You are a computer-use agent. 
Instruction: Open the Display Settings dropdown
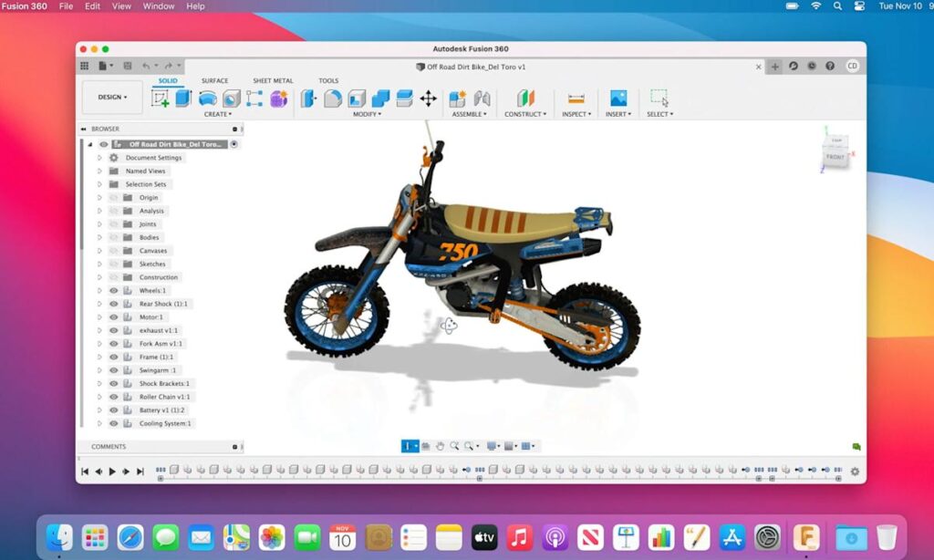tap(493, 446)
